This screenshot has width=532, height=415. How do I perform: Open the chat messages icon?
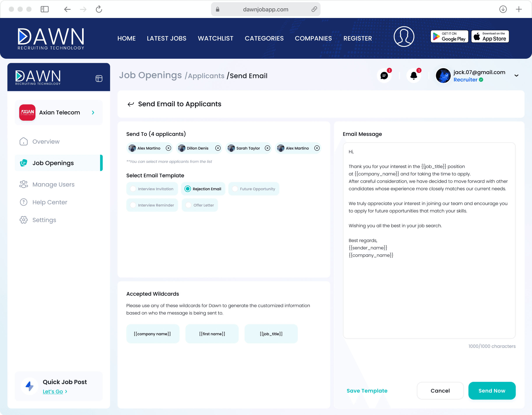coord(384,76)
